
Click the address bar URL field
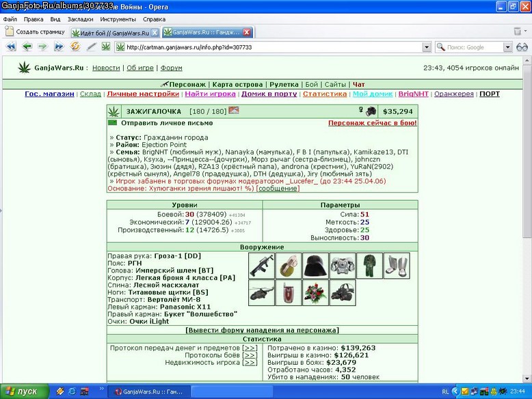(x=273, y=47)
